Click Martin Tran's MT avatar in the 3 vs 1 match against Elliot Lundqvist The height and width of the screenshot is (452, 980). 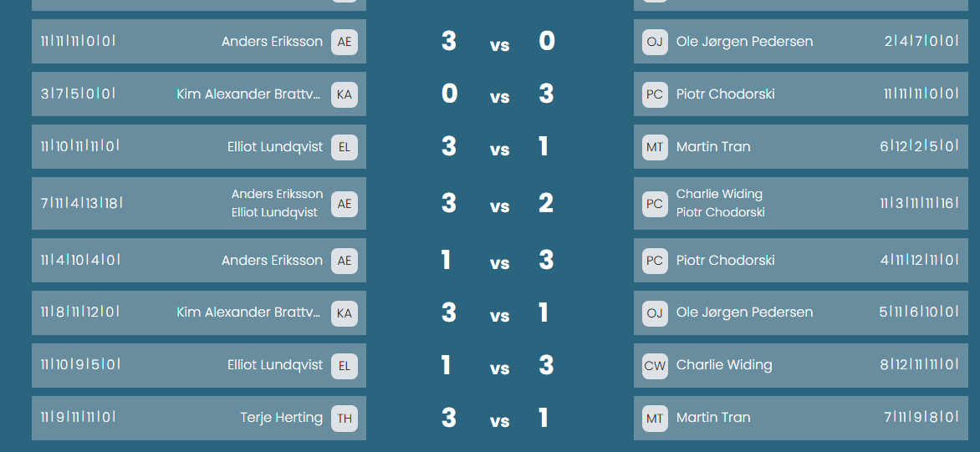coord(655,147)
